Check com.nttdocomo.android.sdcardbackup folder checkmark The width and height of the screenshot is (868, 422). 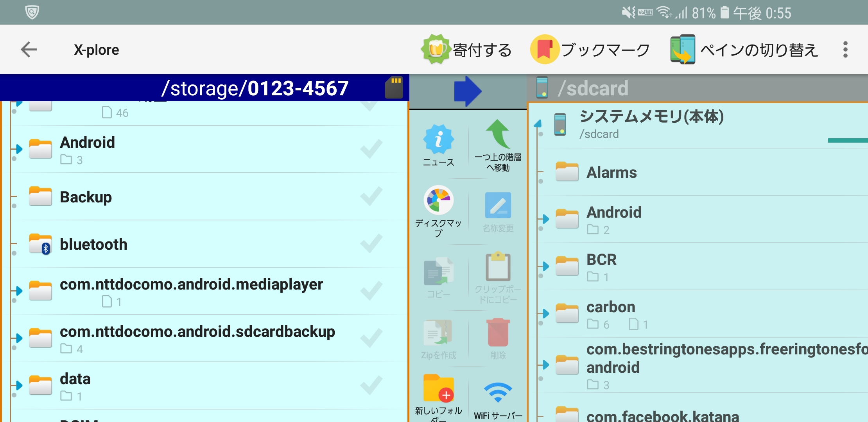(x=371, y=338)
